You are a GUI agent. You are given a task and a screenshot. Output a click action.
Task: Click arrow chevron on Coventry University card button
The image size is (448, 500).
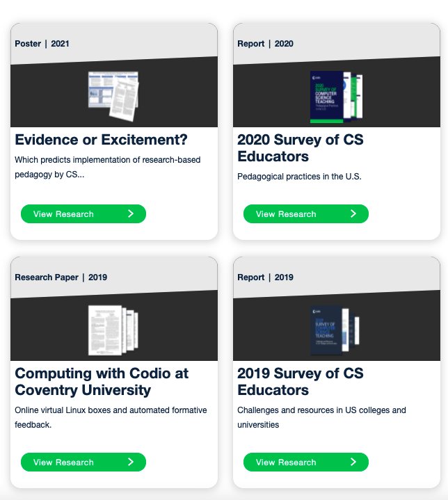pos(131,462)
